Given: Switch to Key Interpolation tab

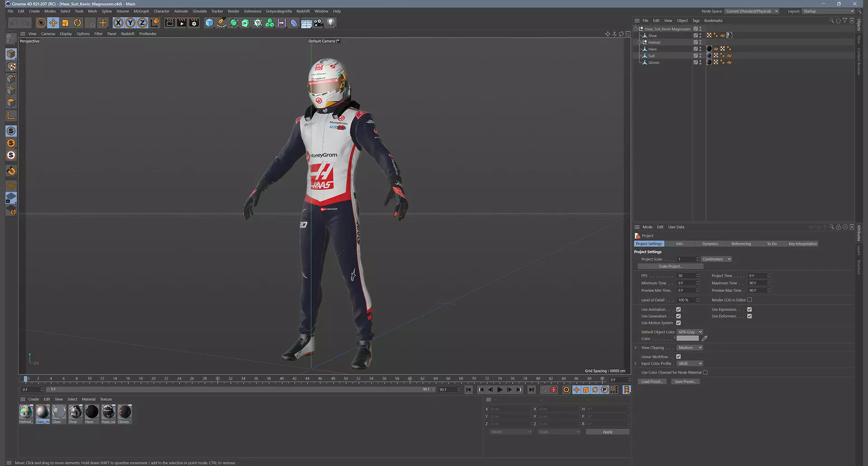Looking at the screenshot, I should [x=802, y=244].
